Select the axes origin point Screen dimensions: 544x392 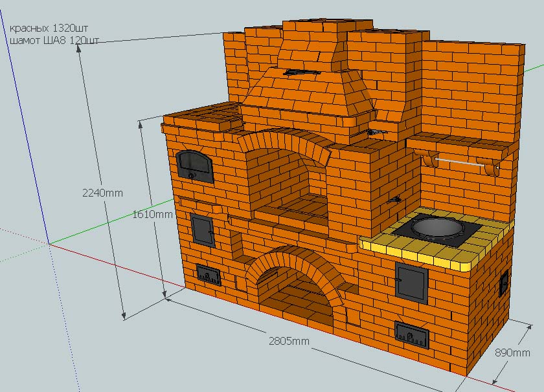coord(49,244)
